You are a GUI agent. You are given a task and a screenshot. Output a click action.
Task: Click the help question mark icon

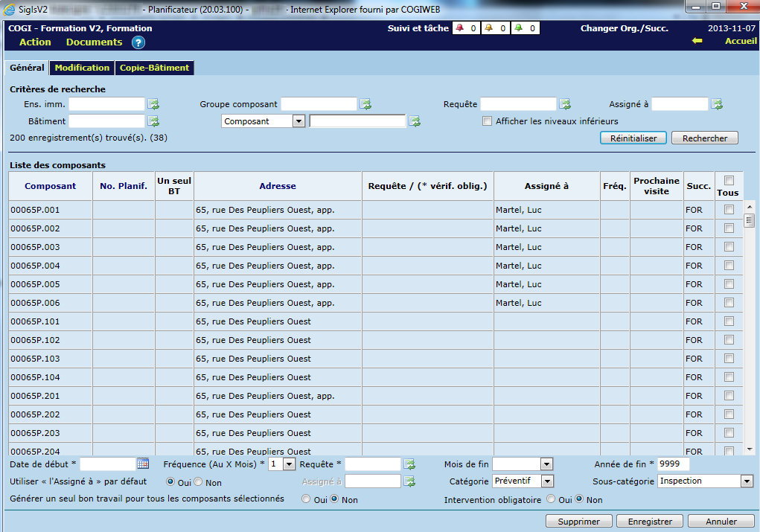pyautogui.click(x=138, y=42)
